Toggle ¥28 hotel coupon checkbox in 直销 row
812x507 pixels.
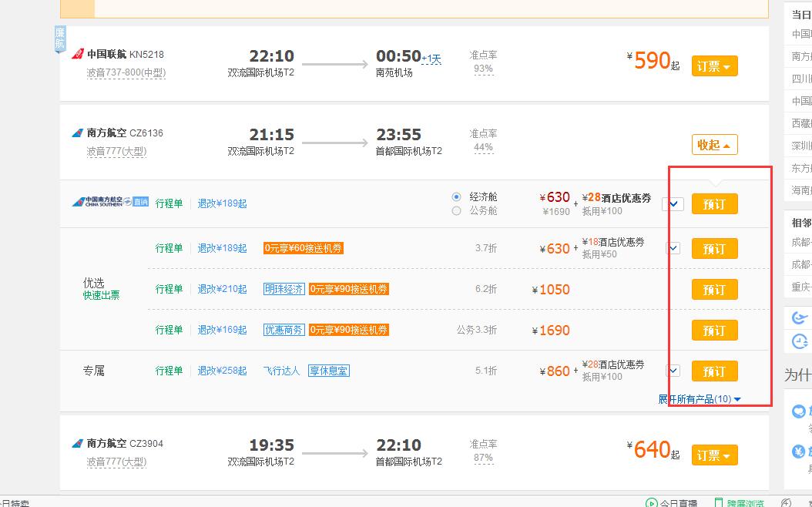pos(673,204)
